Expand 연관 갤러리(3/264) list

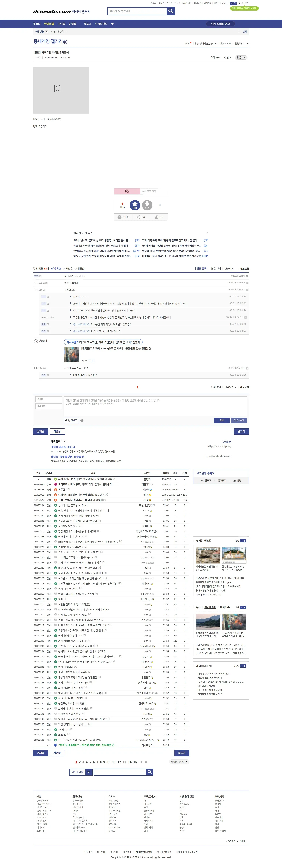click(205, 43)
